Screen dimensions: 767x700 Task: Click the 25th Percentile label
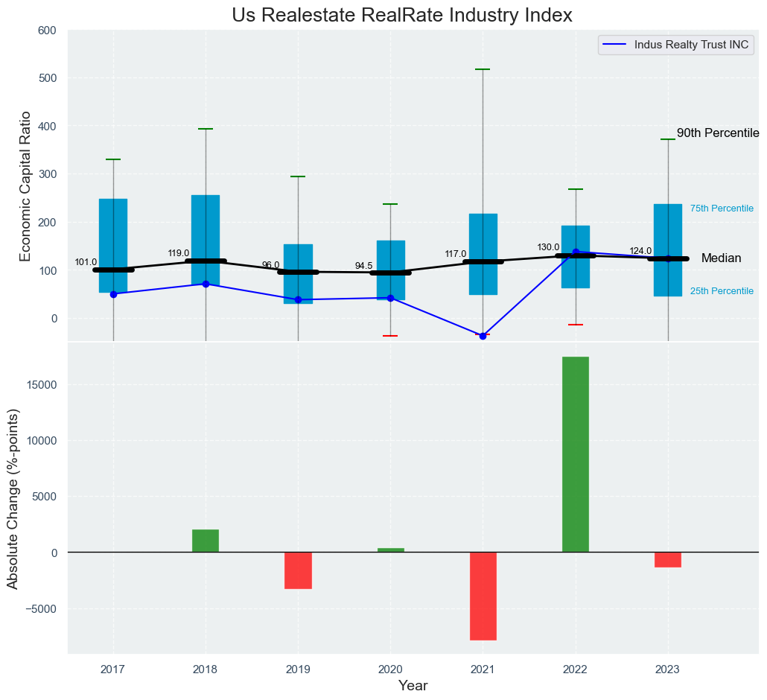[722, 291]
